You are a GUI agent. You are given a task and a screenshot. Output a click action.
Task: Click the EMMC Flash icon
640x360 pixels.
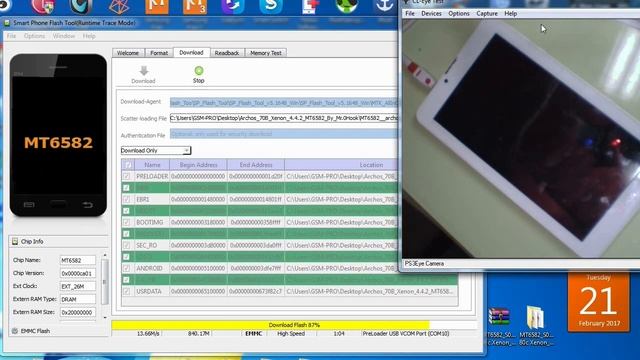click(15, 331)
